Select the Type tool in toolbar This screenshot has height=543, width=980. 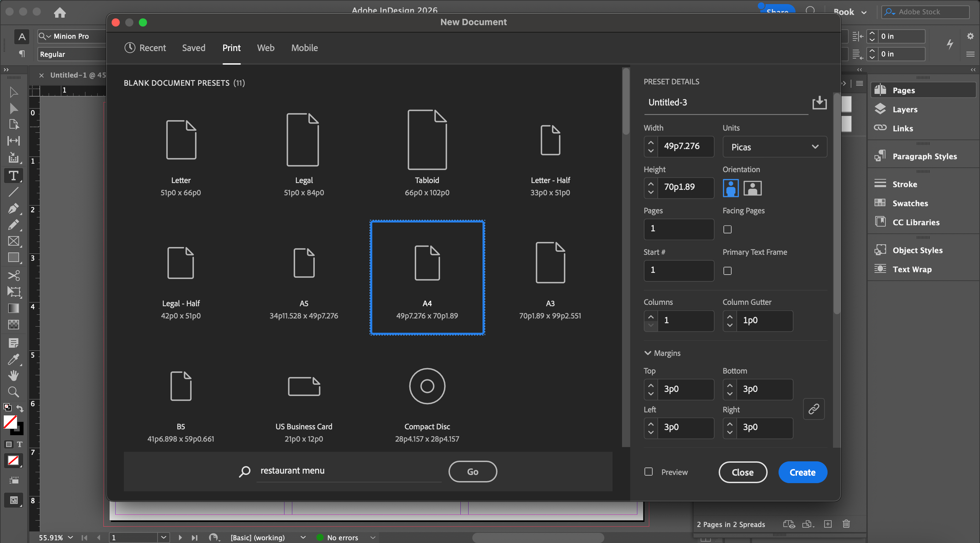point(13,176)
